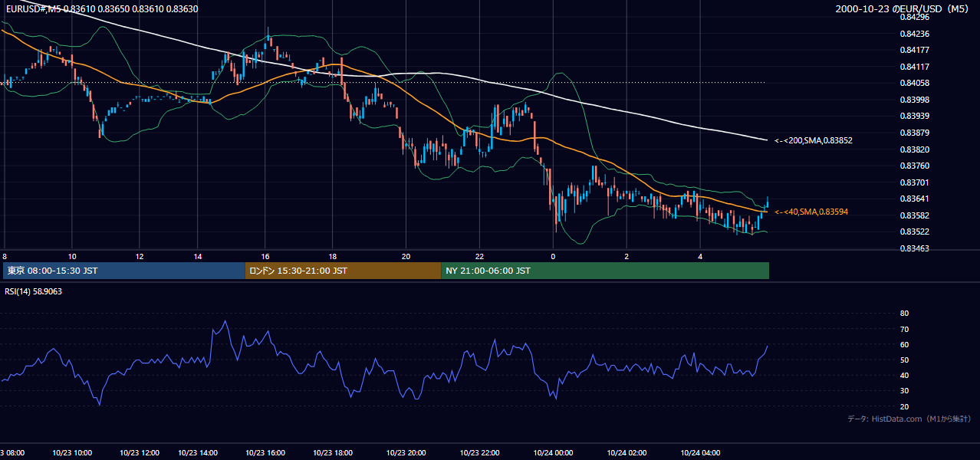Click price axis value 0.83463
This screenshot has height=460, width=980.
point(914,248)
